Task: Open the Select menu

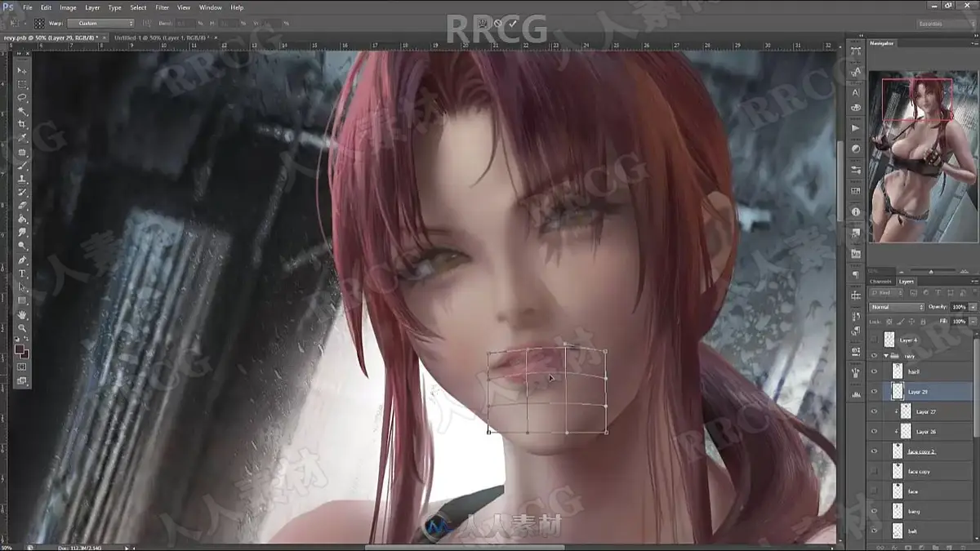Action: click(138, 7)
